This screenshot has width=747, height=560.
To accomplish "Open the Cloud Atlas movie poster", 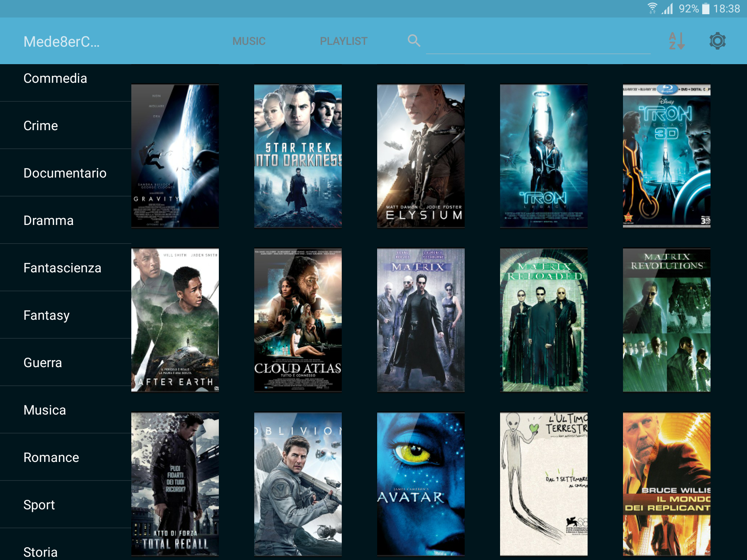I will (x=298, y=320).
